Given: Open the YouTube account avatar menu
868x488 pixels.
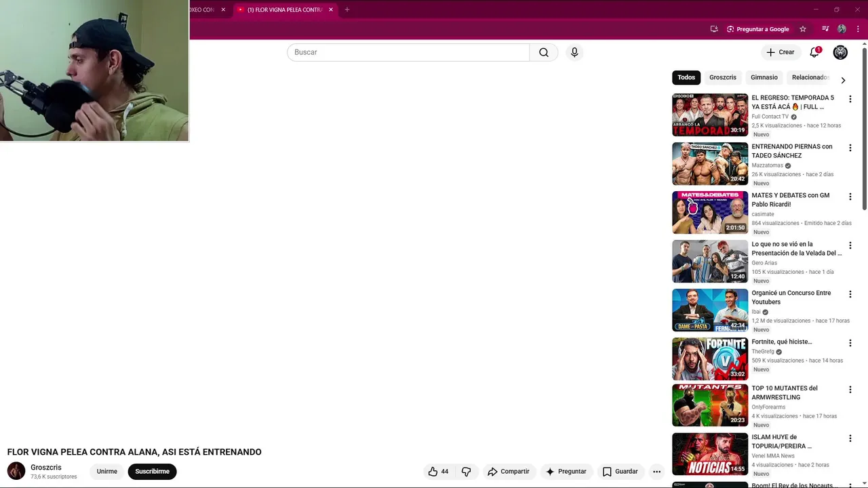Looking at the screenshot, I should coord(840,52).
